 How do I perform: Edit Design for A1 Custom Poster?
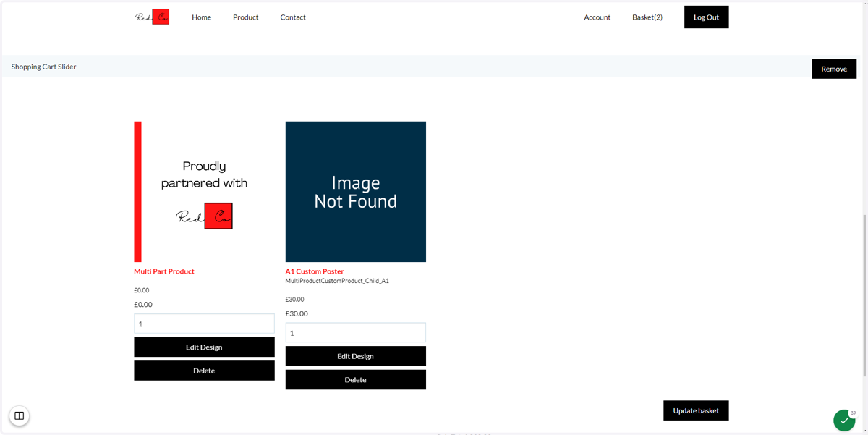click(356, 356)
